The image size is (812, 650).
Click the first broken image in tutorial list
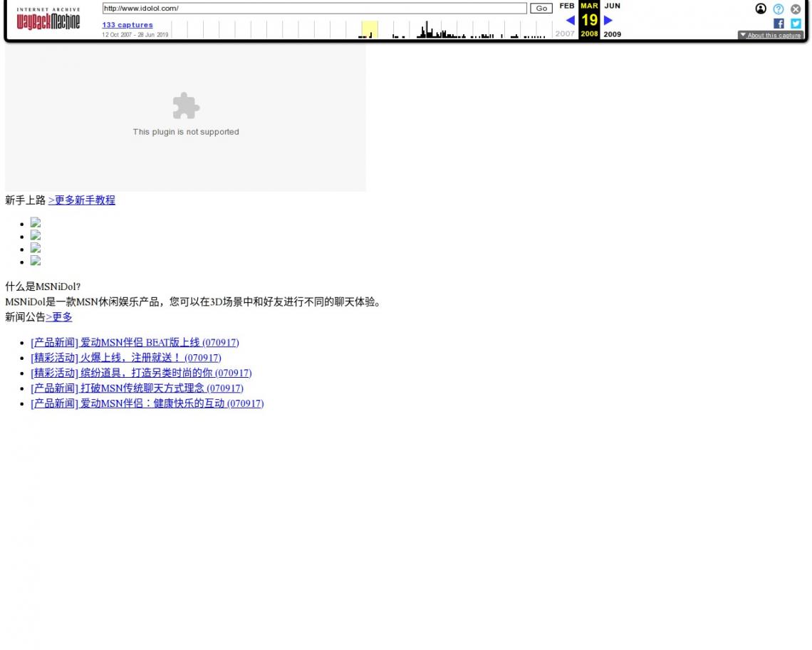coord(35,223)
